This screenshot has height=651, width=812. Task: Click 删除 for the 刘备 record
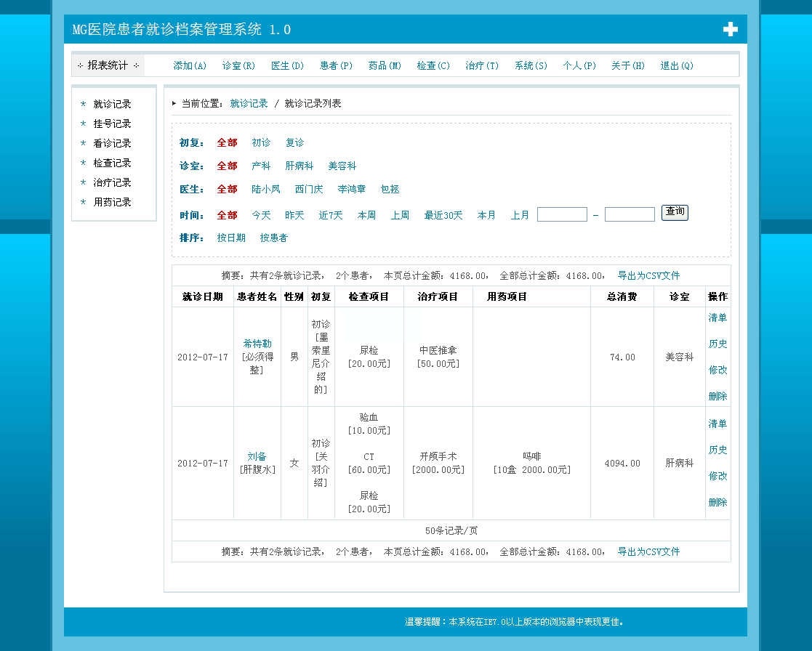717,502
